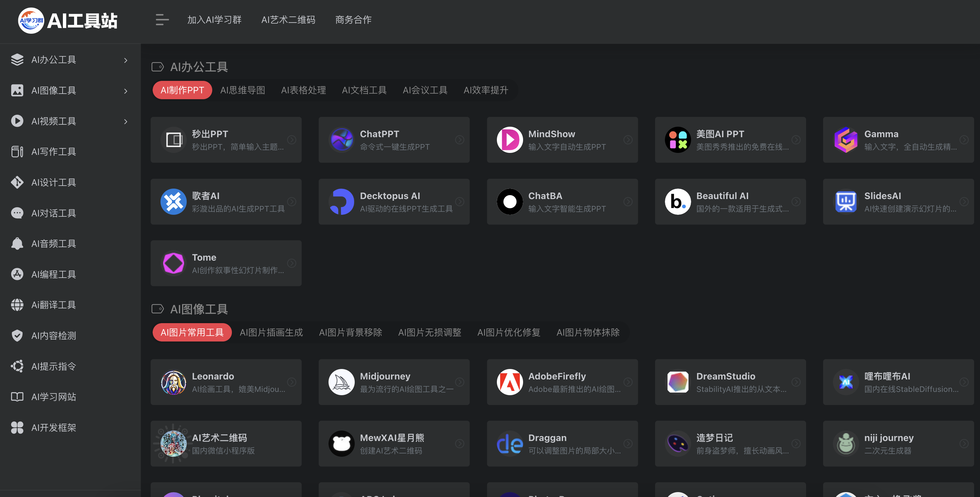Click the AI图像工具 picture icon in sidebar
The image size is (980, 497).
17,90
